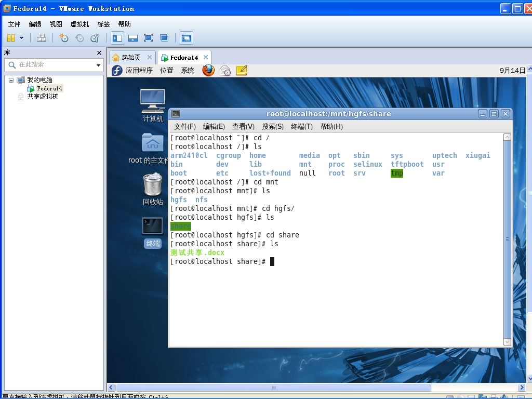Launch Firefox from the Fedora panel

point(208,70)
